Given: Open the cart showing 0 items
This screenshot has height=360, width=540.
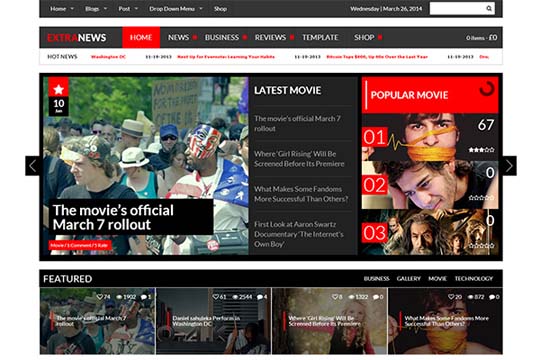Looking at the screenshot, I should 481,38.
